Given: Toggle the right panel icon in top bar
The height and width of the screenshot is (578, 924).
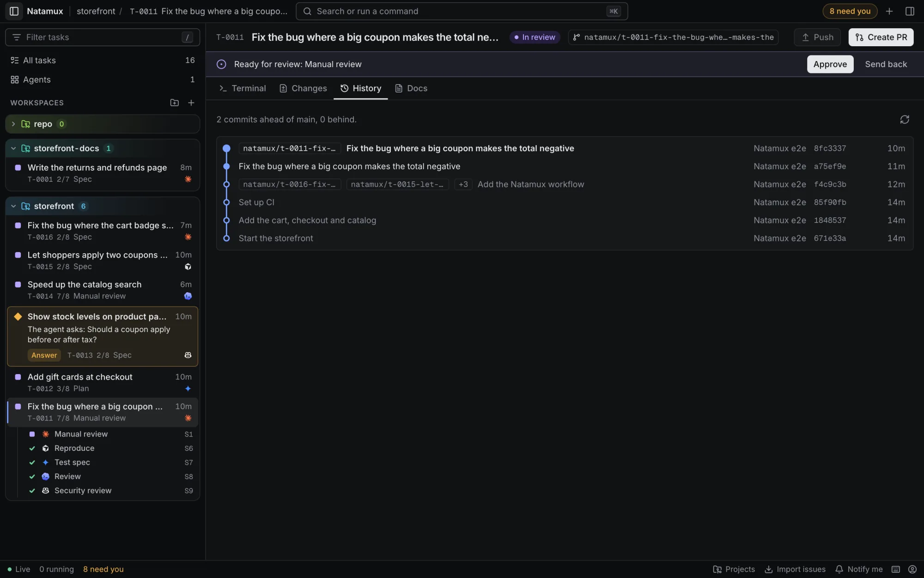Looking at the screenshot, I should coord(910,11).
